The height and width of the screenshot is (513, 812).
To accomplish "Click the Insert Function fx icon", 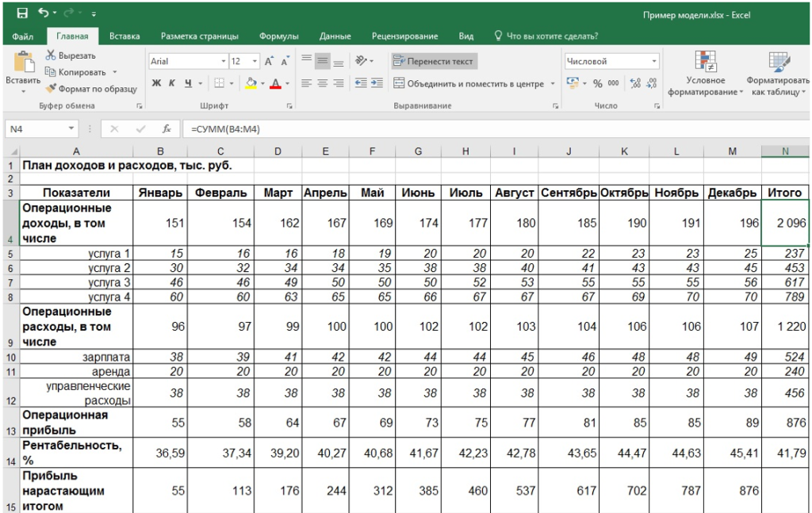I will coord(166,128).
